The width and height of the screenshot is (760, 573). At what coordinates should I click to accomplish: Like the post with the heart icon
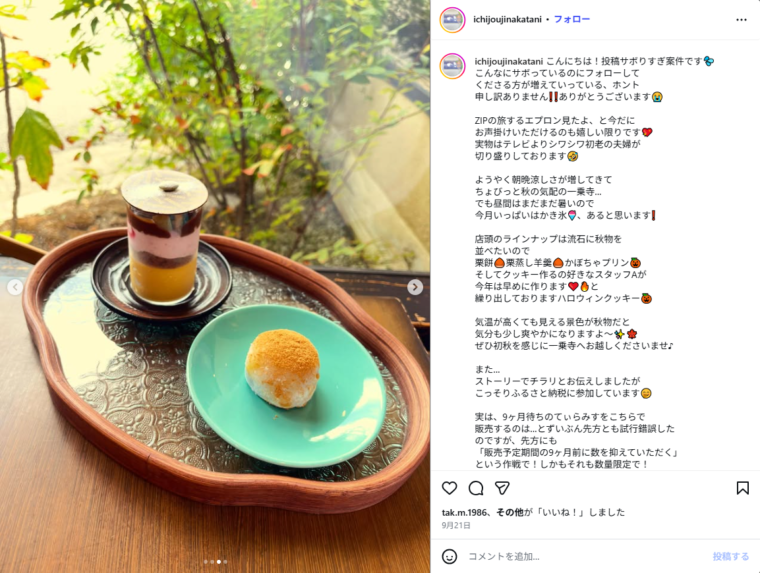[449, 488]
